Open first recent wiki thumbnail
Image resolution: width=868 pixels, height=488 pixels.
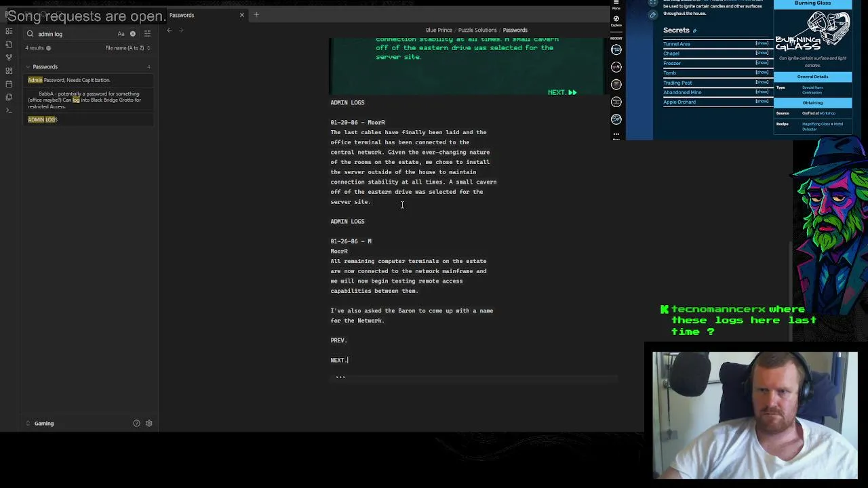[x=616, y=49]
